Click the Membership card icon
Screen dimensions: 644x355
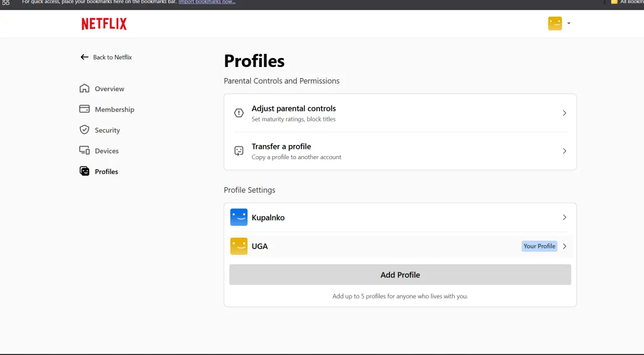[x=85, y=109]
